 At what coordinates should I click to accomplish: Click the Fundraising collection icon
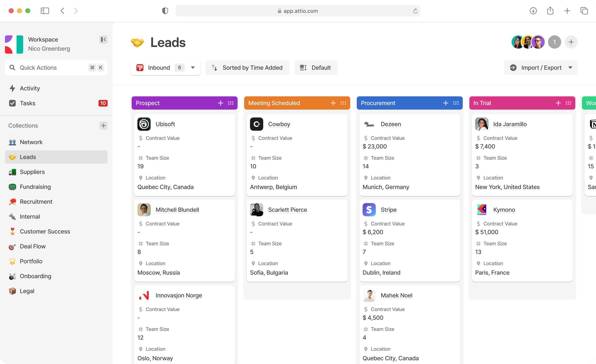point(12,186)
